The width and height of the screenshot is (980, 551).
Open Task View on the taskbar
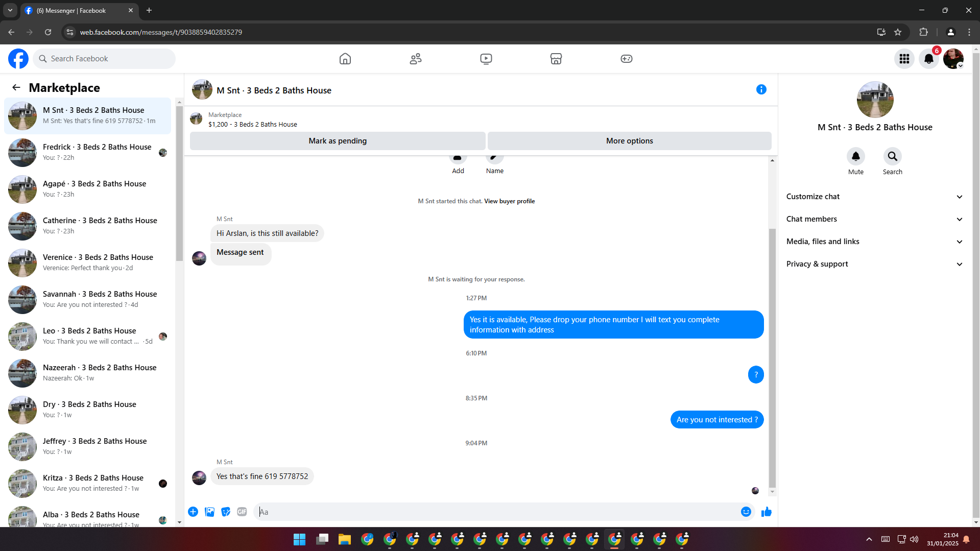pyautogui.click(x=322, y=539)
